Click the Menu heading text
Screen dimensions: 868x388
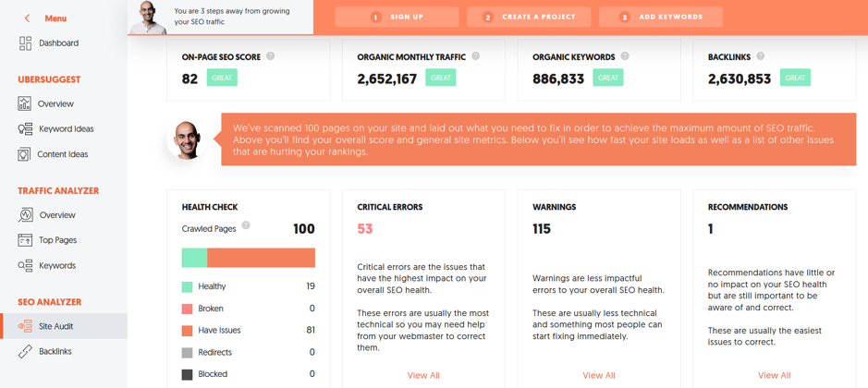point(55,18)
